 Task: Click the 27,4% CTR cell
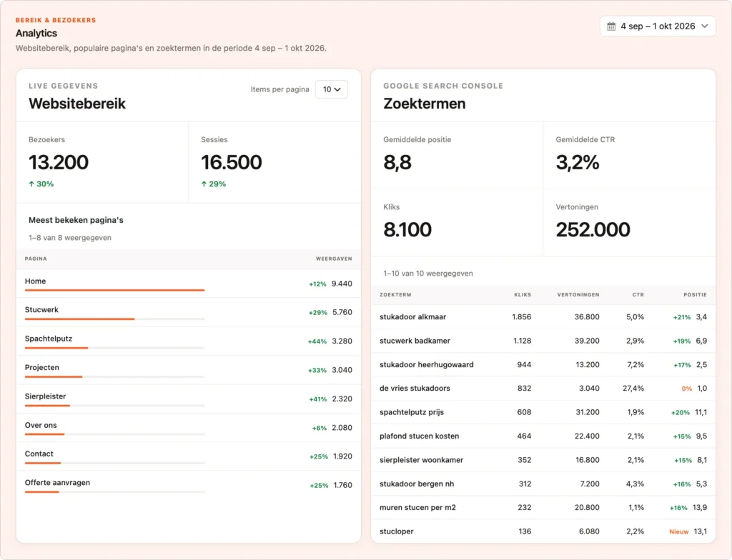pos(633,389)
